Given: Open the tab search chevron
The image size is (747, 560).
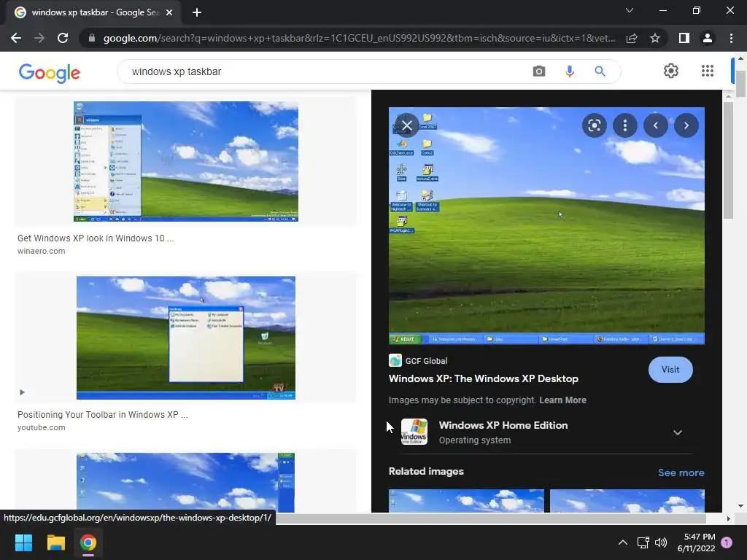Looking at the screenshot, I should click(630, 10).
